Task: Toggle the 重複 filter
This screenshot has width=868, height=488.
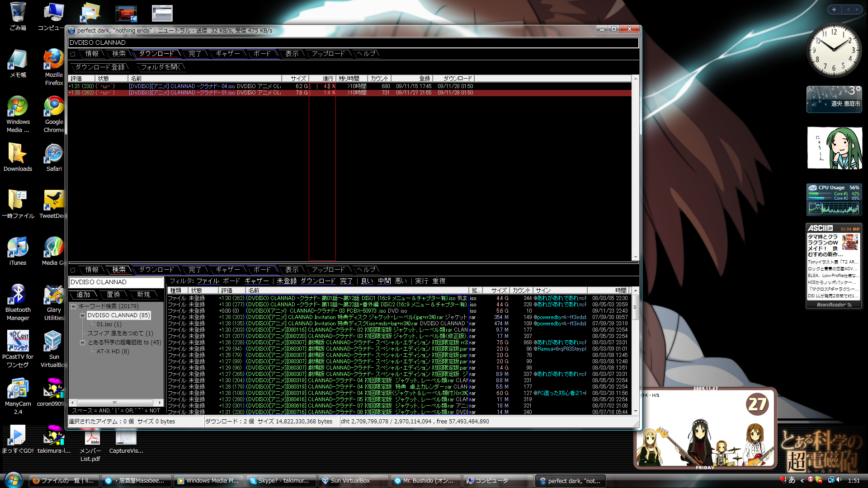Action: 439,281
